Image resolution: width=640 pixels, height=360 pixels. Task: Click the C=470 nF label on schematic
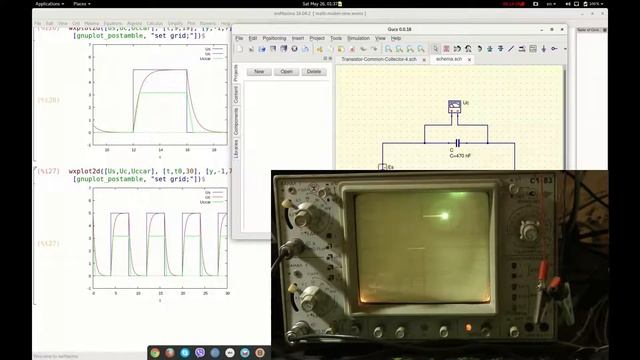[x=460, y=156]
